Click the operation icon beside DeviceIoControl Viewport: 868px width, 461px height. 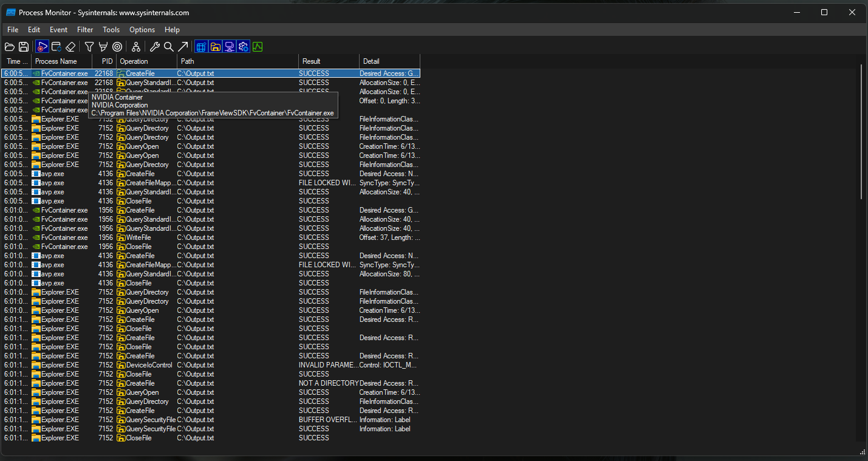click(x=121, y=365)
